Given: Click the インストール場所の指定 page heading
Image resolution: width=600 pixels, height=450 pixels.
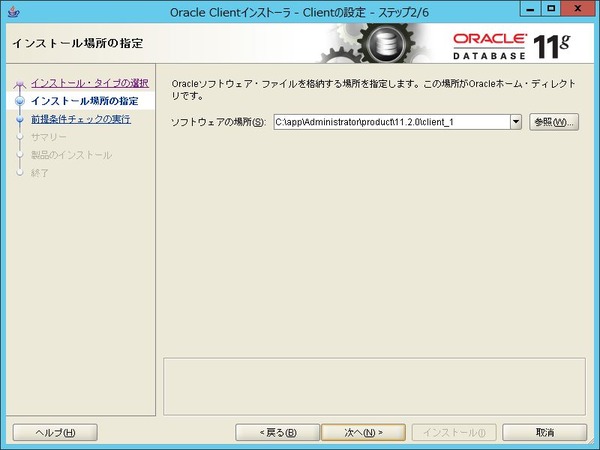Looking at the screenshot, I should tap(78, 43).
